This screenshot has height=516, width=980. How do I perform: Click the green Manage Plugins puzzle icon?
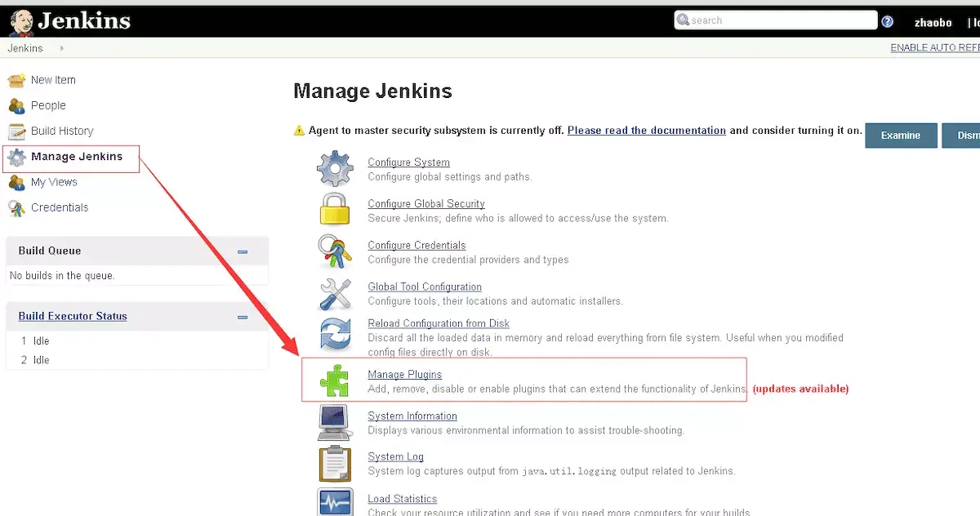[x=335, y=380]
